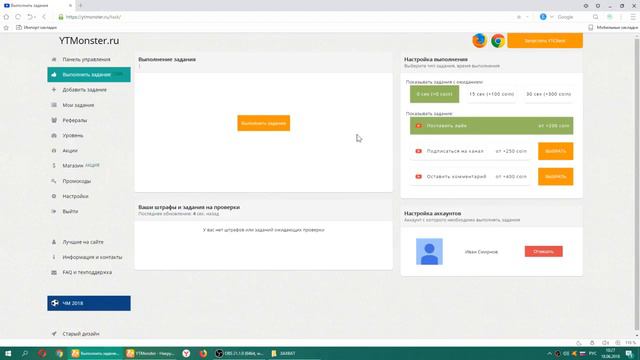Select the 15 сек (+100 coin) option

tap(491, 94)
